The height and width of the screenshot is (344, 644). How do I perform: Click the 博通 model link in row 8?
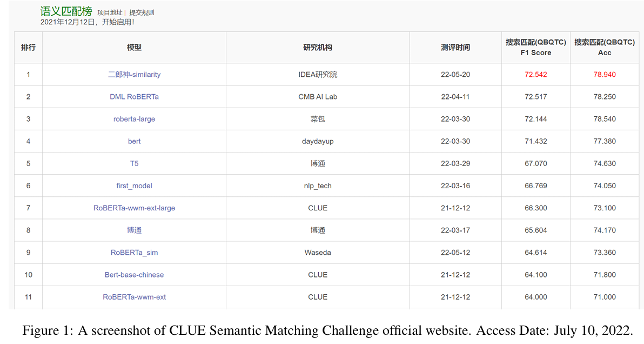[x=135, y=230]
